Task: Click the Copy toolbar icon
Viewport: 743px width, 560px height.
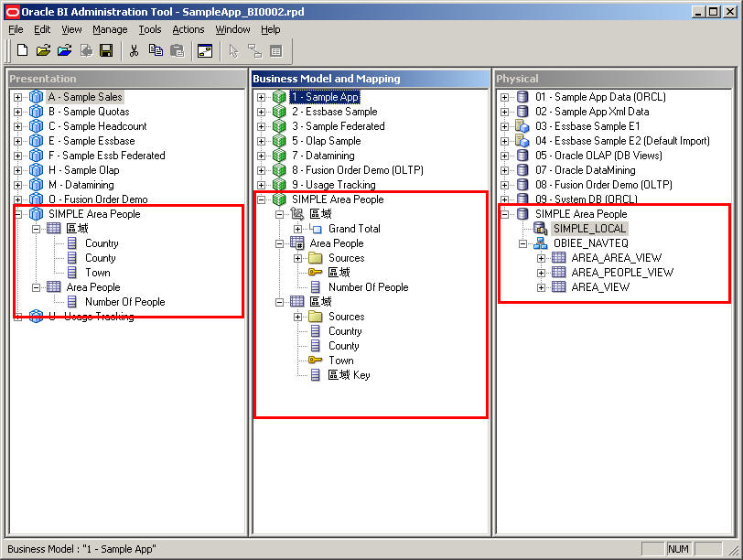Action: (156, 50)
